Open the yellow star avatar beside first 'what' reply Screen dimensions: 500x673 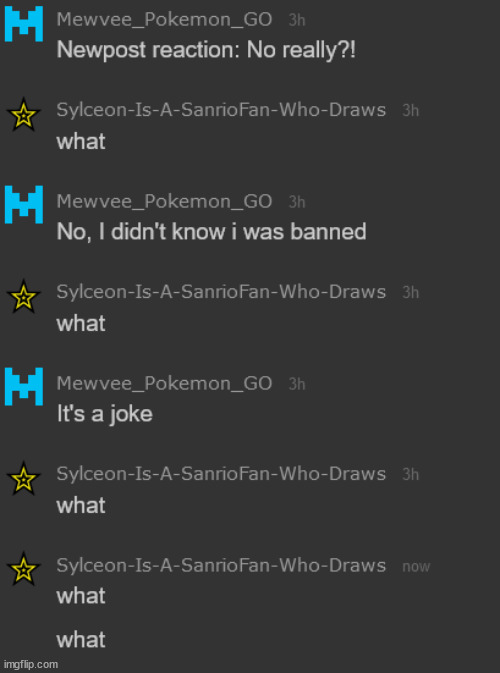pos(24,115)
